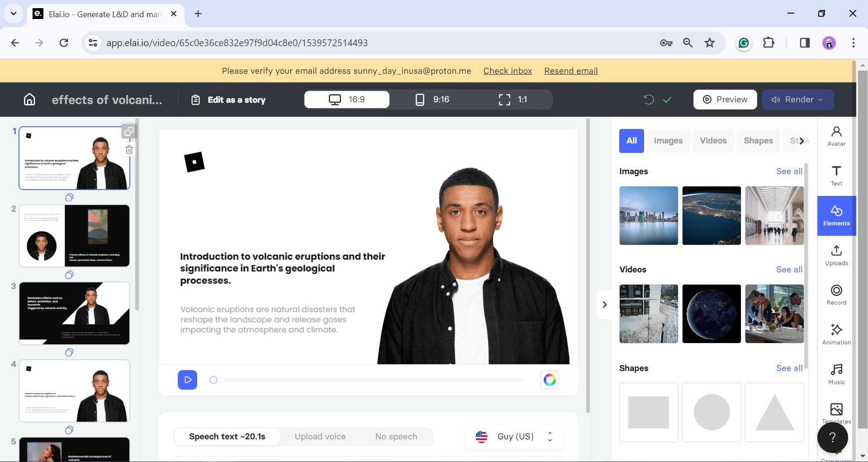Viewport: 868px width, 462px height.
Task: Switch to the Shapes tab
Action: 758,141
